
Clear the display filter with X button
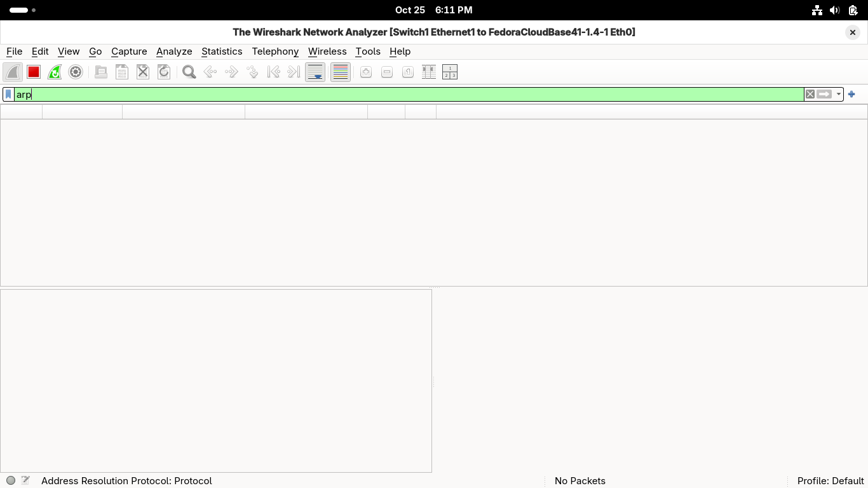tap(810, 94)
